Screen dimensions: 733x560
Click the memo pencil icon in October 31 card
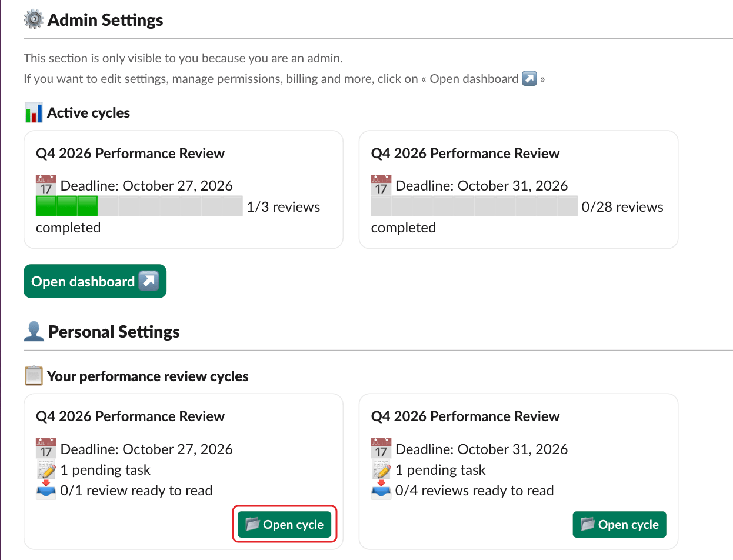pos(381,470)
